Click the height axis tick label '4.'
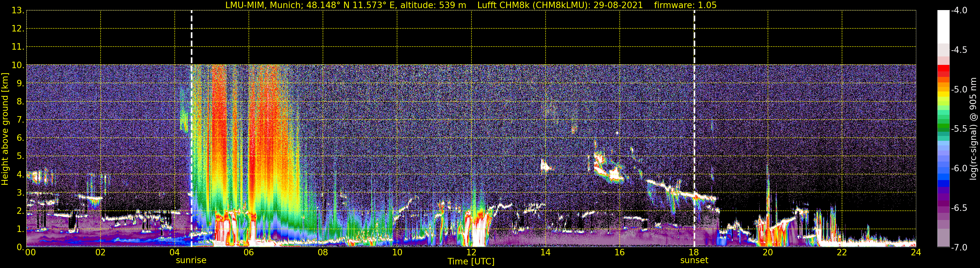Viewport: 980px width, 268px height. point(20,175)
